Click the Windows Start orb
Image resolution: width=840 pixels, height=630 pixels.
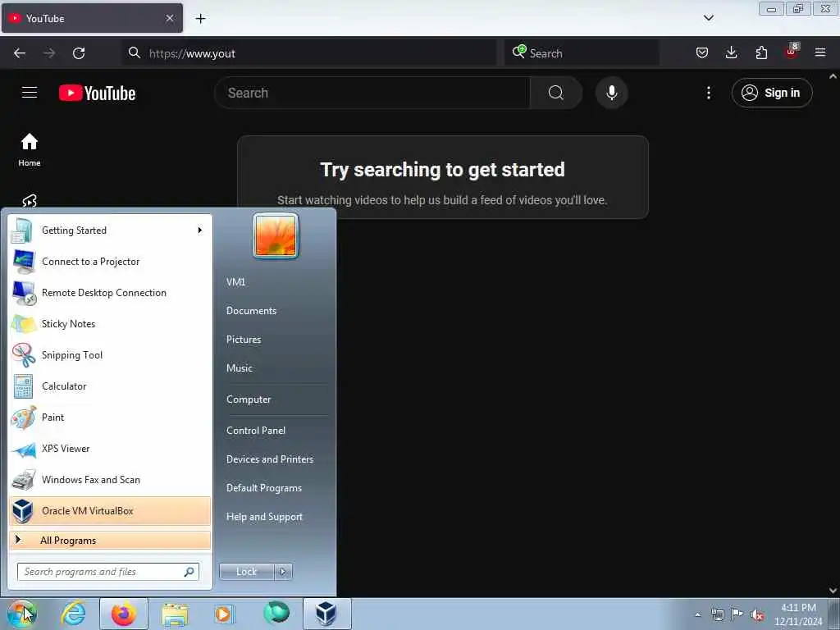click(21, 614)
